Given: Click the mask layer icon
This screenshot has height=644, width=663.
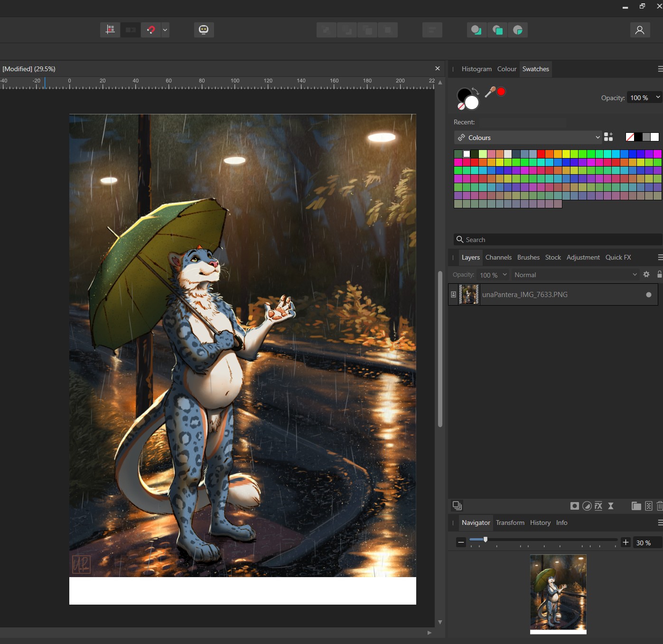Looking at the screenshot, I should tap(574, 506).
